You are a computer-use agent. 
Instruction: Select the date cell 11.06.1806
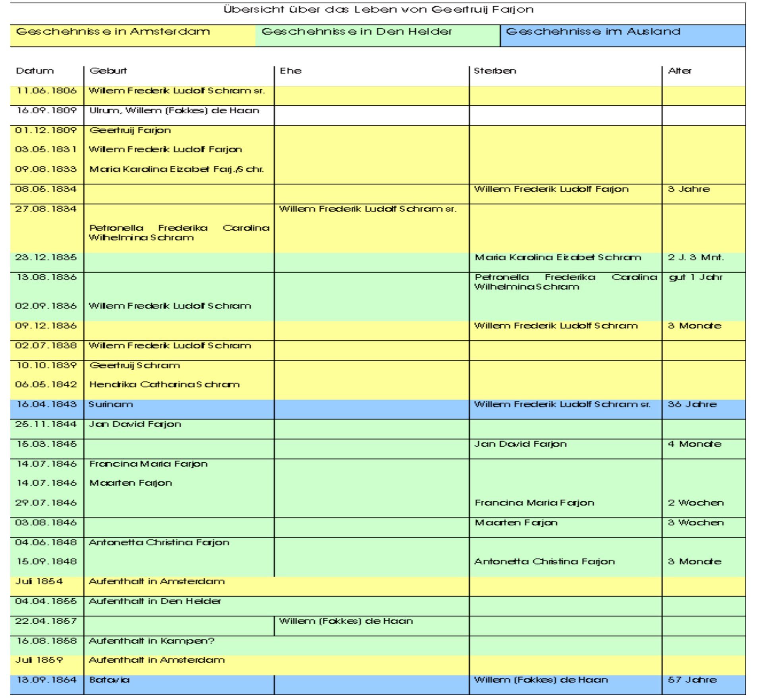[x=46, y=91]
